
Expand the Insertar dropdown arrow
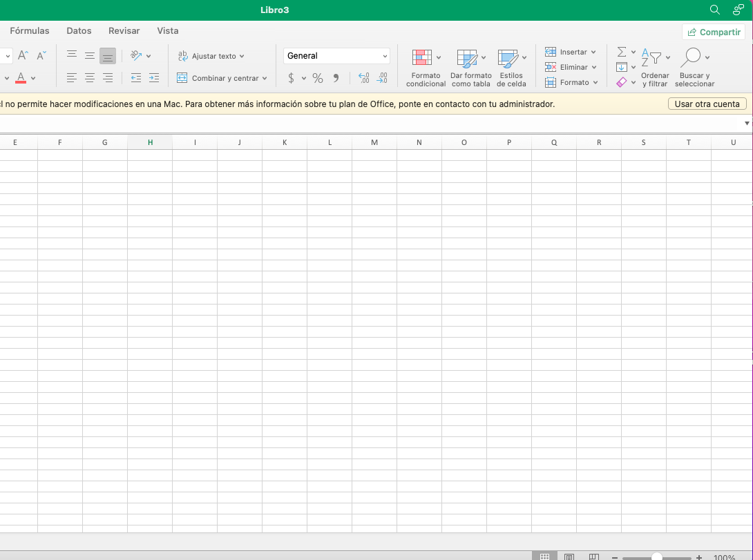pyautogui.click(x=593, y=52)
